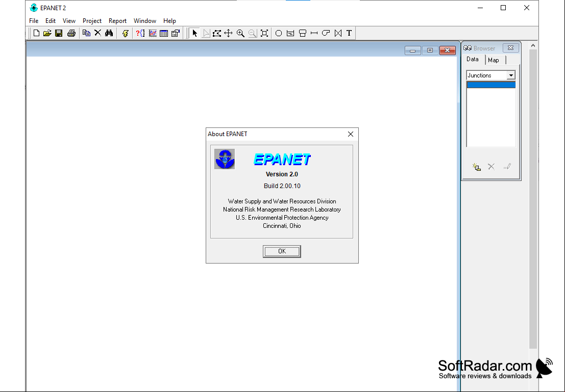565x392 pixels.
Task: Click the EPA logo in About dialog
Action: [225, 159]
